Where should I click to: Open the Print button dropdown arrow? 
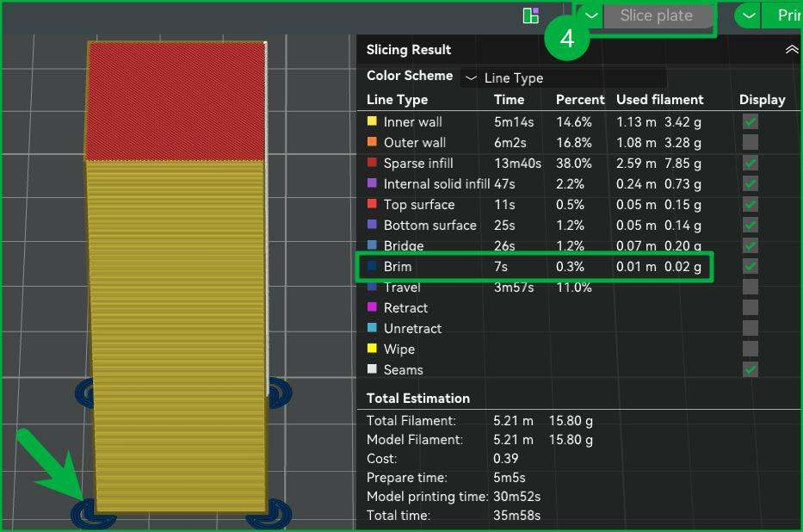coord(749,15)
